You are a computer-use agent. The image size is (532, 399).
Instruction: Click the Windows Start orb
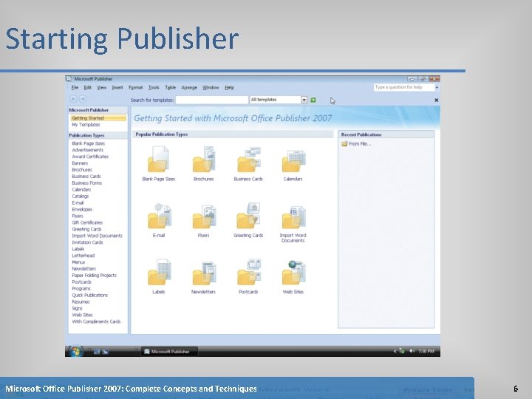click(x=75, y=351)
